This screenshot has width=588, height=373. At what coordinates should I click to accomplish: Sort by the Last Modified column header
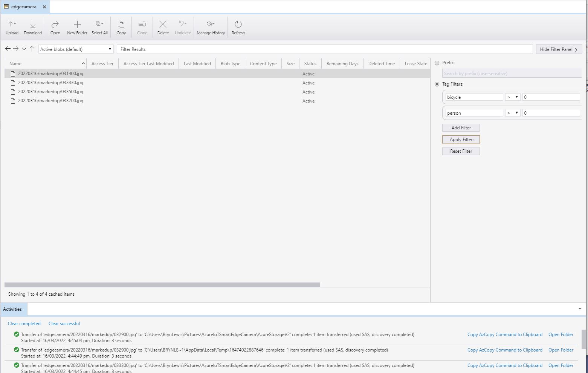197,64
